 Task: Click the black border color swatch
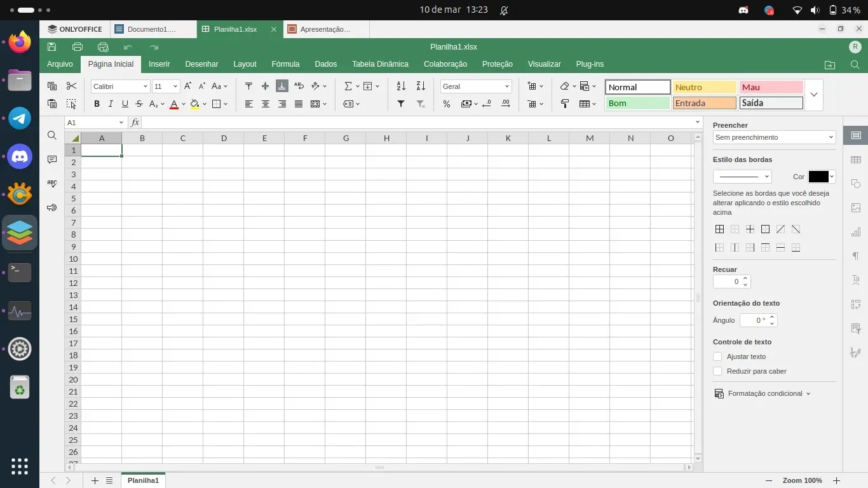pos(818,177)
